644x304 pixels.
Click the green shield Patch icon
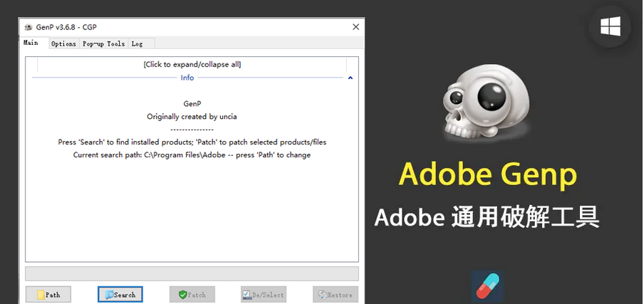(x=182, y=295)
